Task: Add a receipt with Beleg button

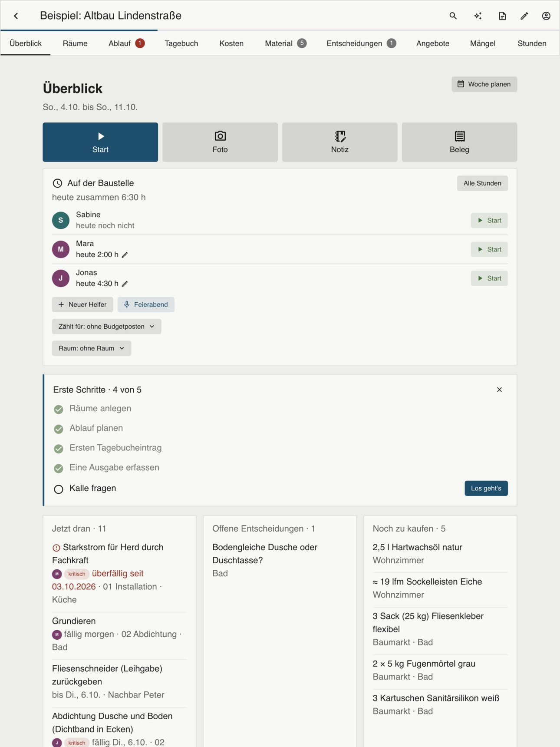Action: click(459, 142)
